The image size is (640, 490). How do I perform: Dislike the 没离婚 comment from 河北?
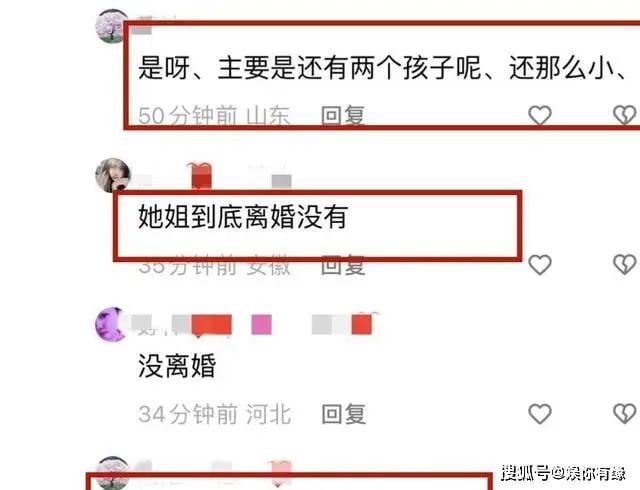(624, 414)
